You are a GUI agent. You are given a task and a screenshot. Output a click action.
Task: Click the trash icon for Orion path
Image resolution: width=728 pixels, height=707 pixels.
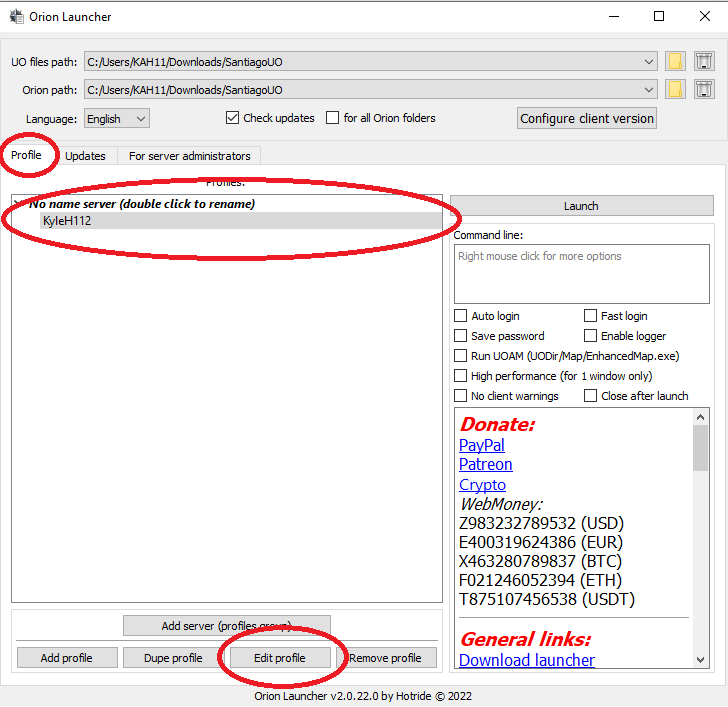(x=703, y=90)
